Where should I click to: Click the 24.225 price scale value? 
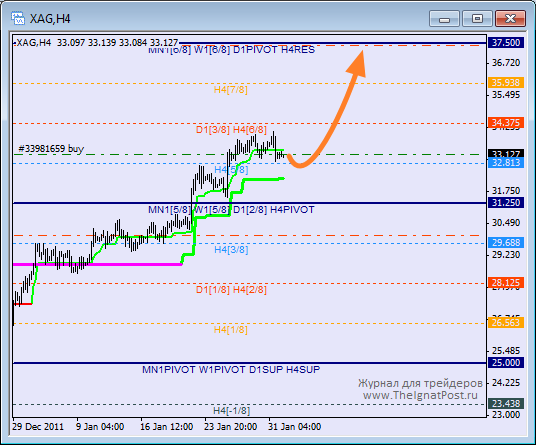pyautogui.click(x=506, y=383)
